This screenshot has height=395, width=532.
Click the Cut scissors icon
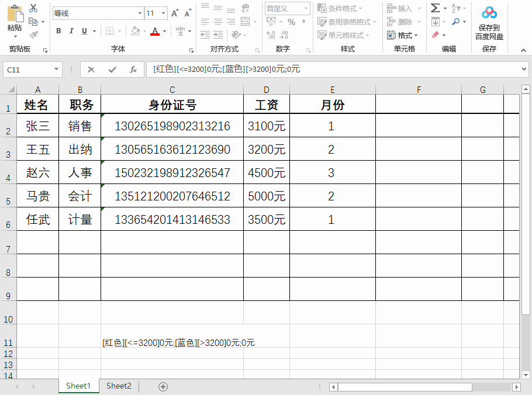(x=33, y=8)
